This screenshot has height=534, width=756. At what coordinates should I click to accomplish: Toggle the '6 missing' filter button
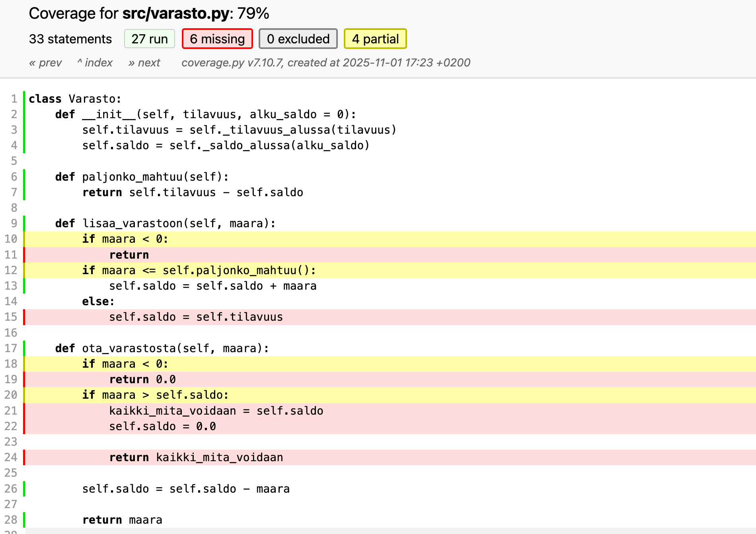point(217,39)
